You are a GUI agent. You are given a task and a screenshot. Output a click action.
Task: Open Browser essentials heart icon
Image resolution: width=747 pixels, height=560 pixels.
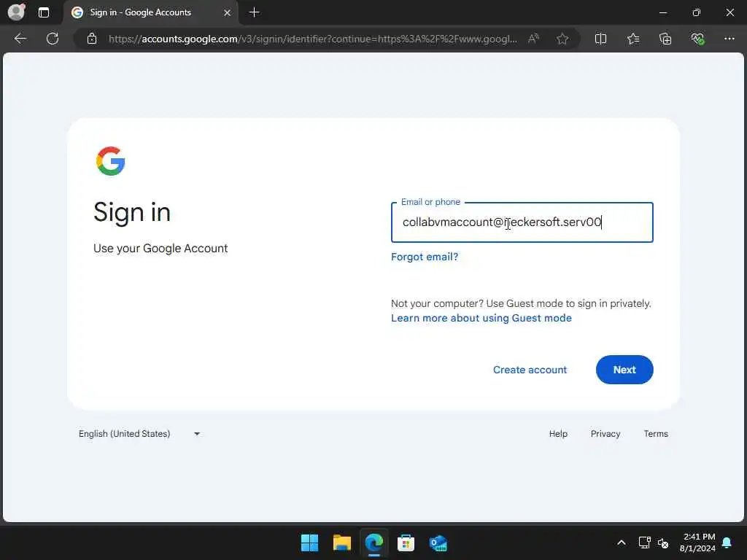pyautogui.click(x=697, y=39)
